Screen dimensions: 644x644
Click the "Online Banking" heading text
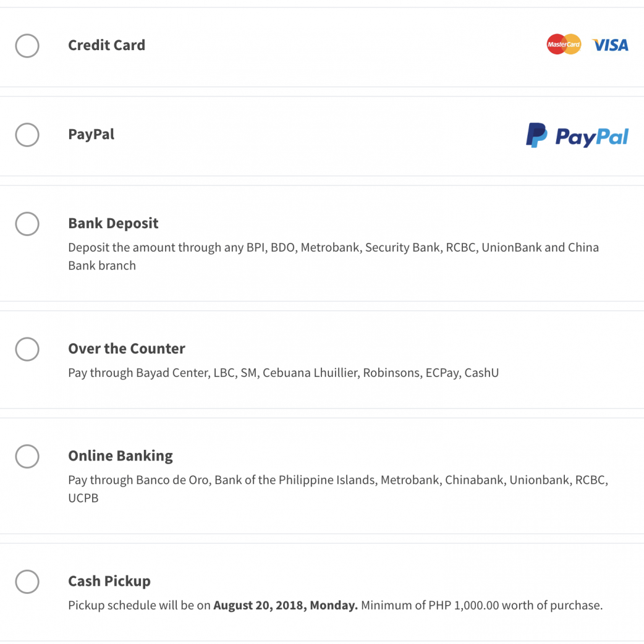coord(120,455)
